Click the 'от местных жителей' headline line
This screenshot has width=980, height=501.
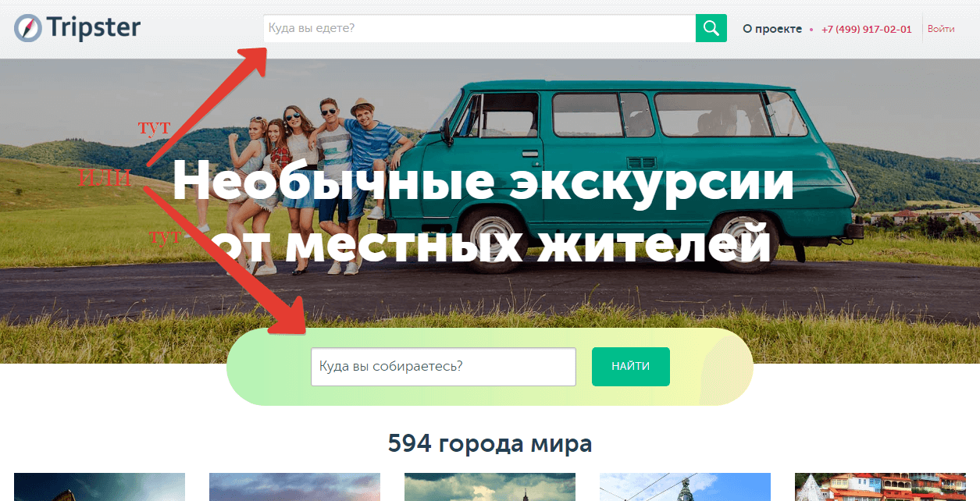tap(492, 243)
